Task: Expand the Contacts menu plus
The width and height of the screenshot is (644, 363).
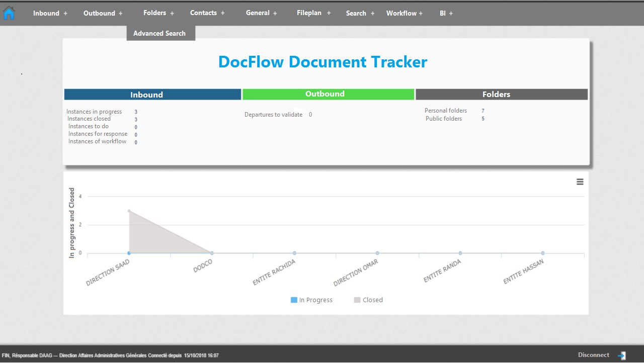Action: click(x=223, y=14)
